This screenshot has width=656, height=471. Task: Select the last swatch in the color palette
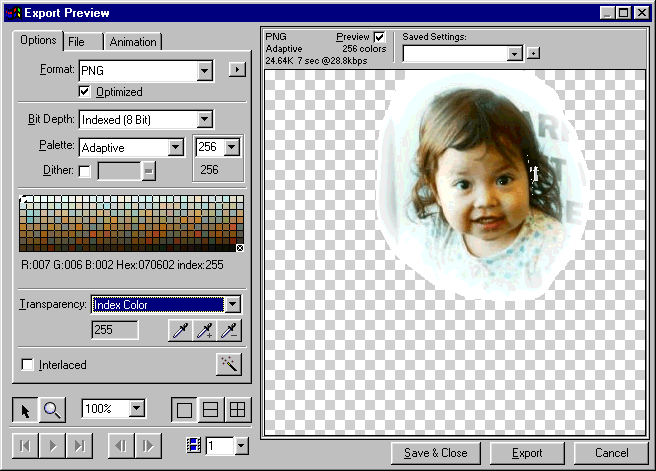point(239,248)
